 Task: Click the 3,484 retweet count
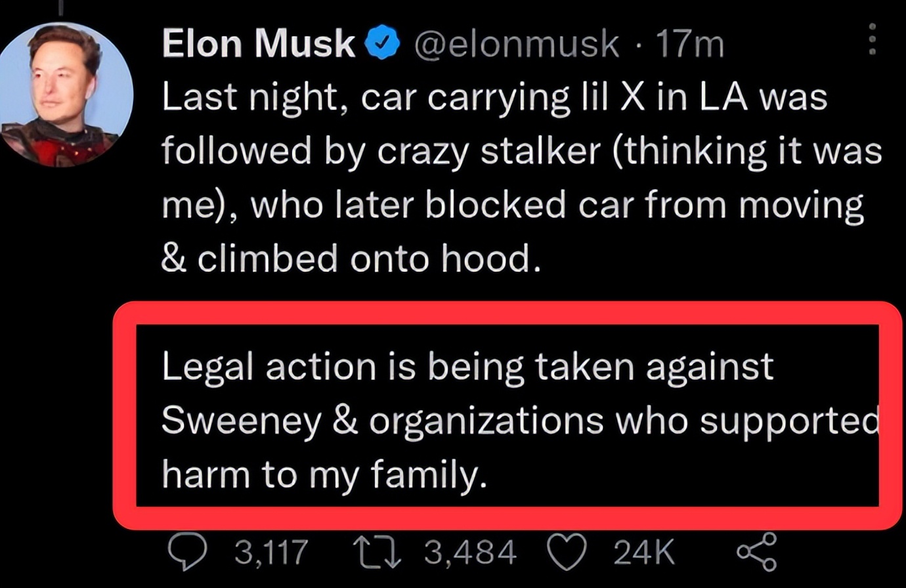(470, 552)
